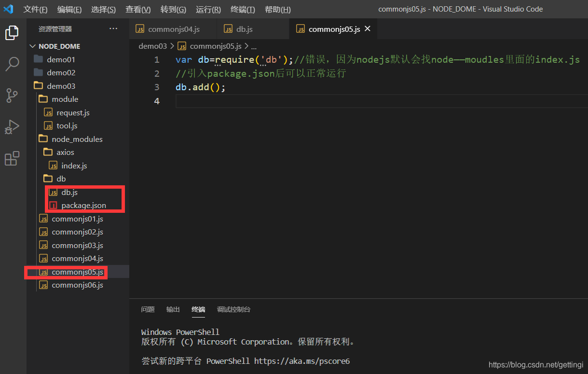Expand the demo01 folder

pyautogui.click(x=78, y=60)
